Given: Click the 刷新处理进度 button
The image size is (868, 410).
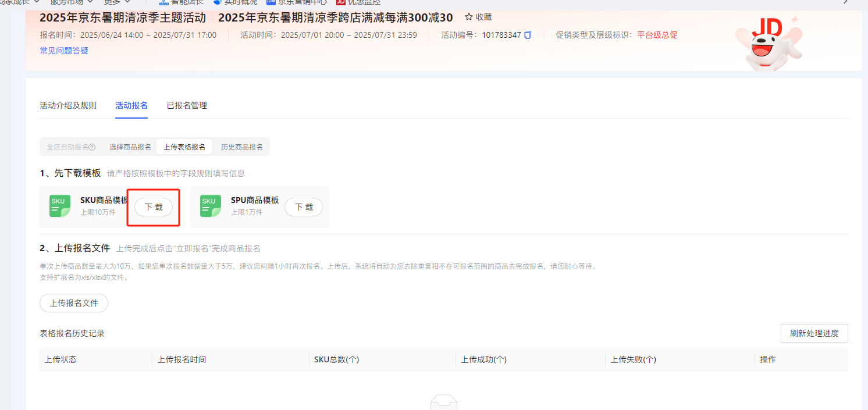Looking at the screenshot, I should pyautogui.click(x=814, y=333).
